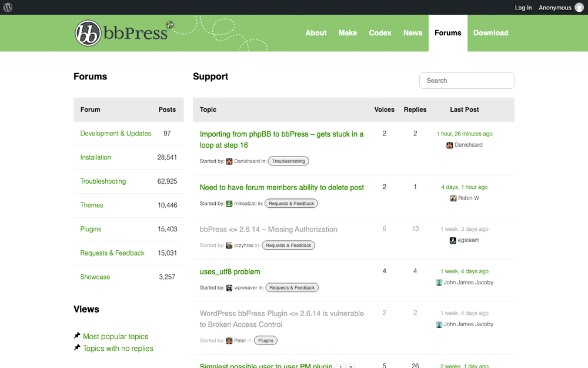Image resolution: width=588 pixels, height=368 pixels.
Task: Open the News menu item
Action: click(413, 33)
